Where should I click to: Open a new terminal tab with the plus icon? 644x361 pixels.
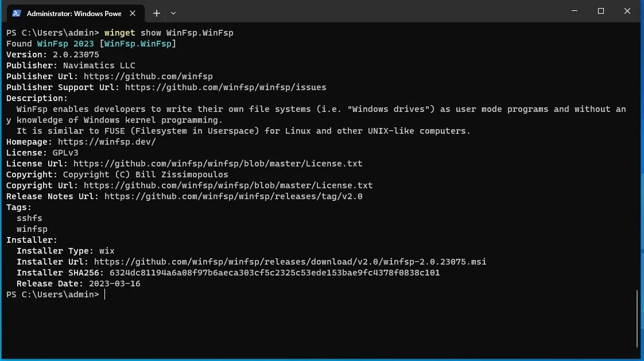pos(156,13)
